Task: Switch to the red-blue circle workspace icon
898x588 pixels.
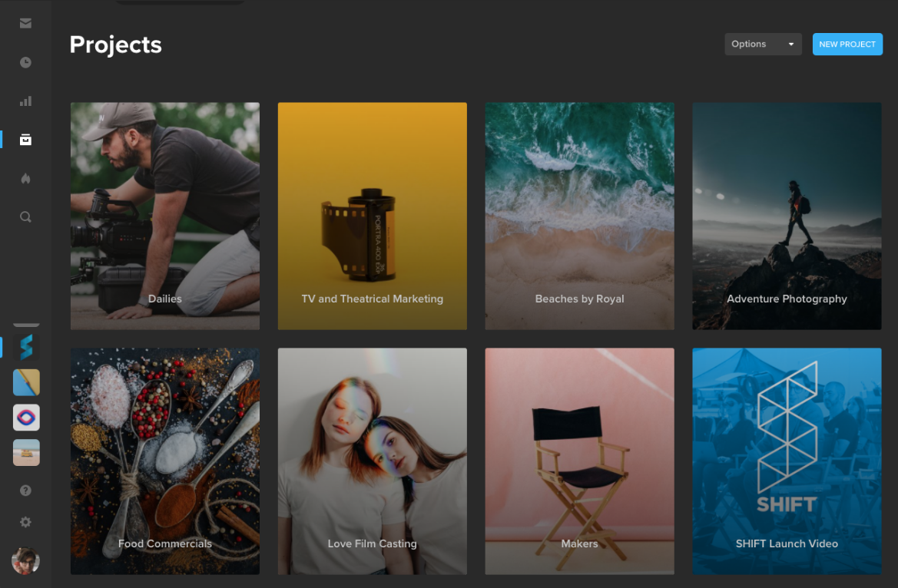Action: (26, 418)
